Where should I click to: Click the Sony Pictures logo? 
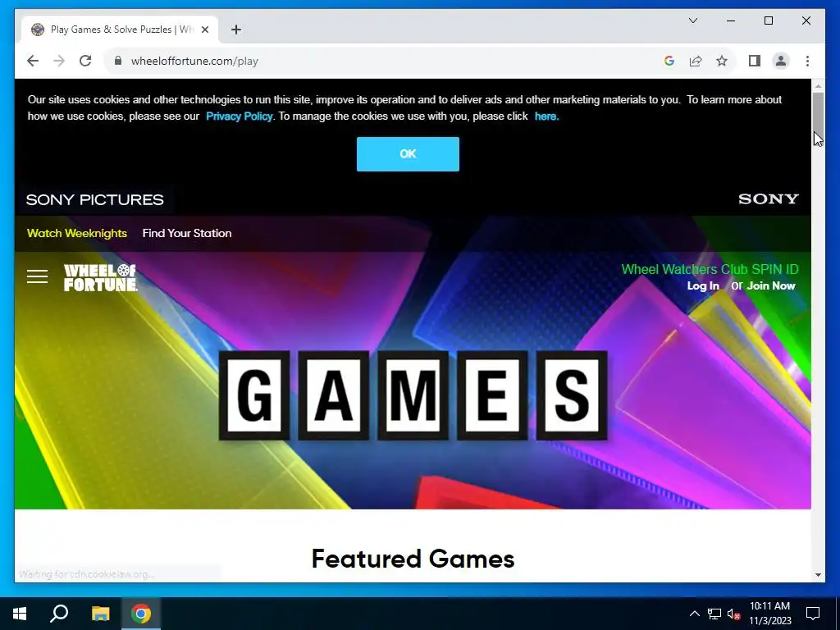tap(95, 200)
